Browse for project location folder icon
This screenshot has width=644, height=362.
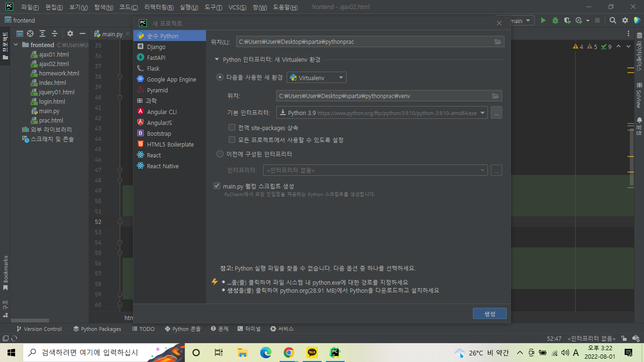tap(498, 41)
